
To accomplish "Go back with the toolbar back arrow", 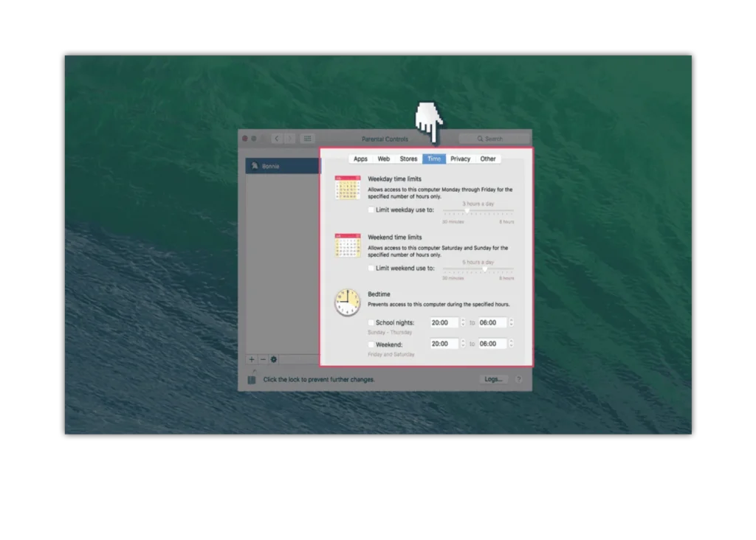I will 277,139.
